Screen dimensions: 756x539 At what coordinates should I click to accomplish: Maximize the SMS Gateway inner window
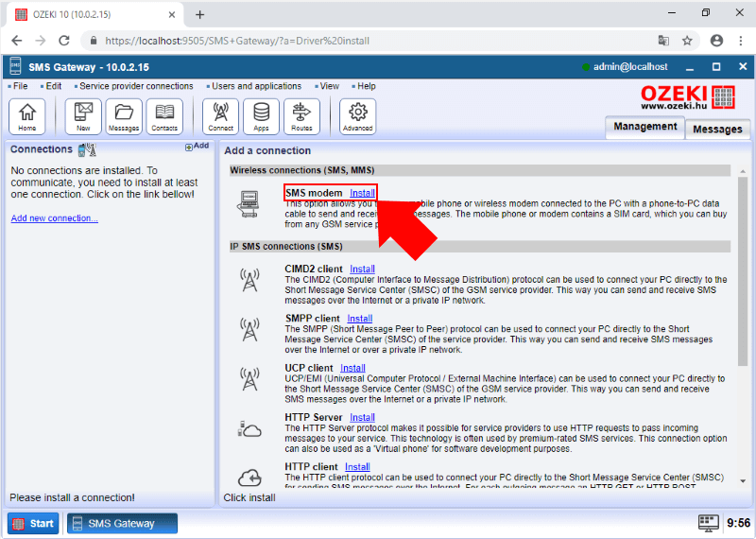716,66
